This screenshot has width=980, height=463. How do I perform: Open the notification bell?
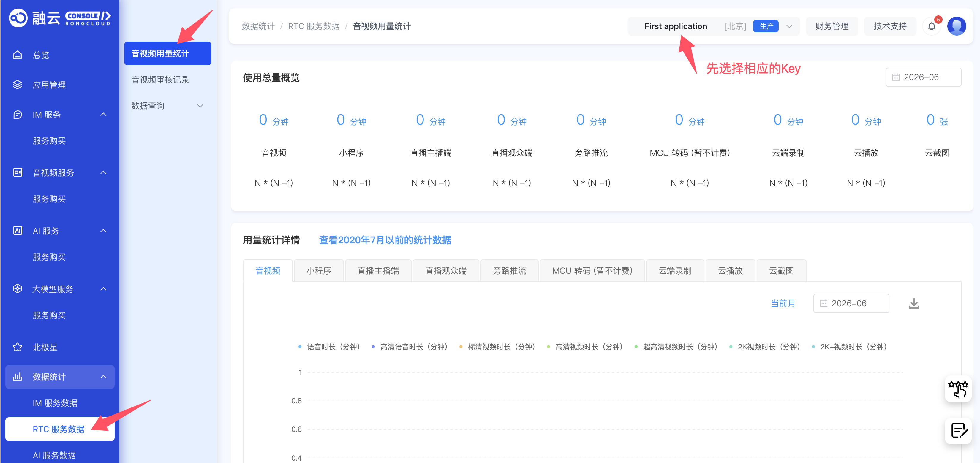[932, 26]
